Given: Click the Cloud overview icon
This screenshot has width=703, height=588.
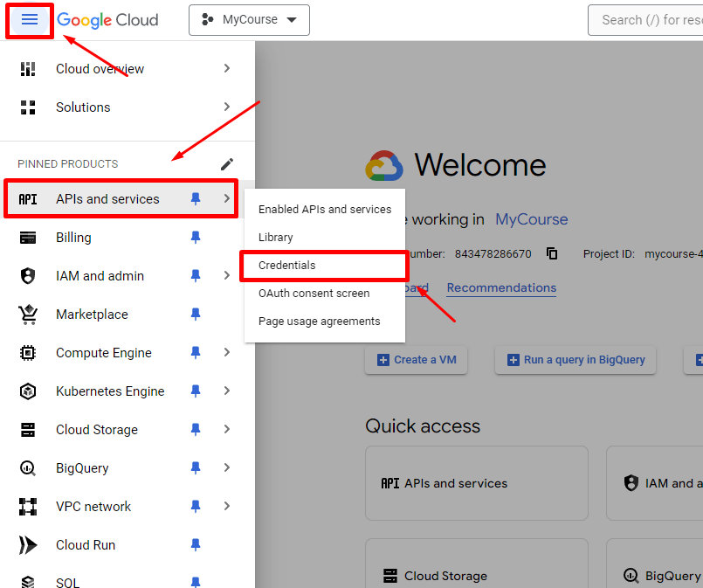Looking at the screenshot, I should pos(28,69).
